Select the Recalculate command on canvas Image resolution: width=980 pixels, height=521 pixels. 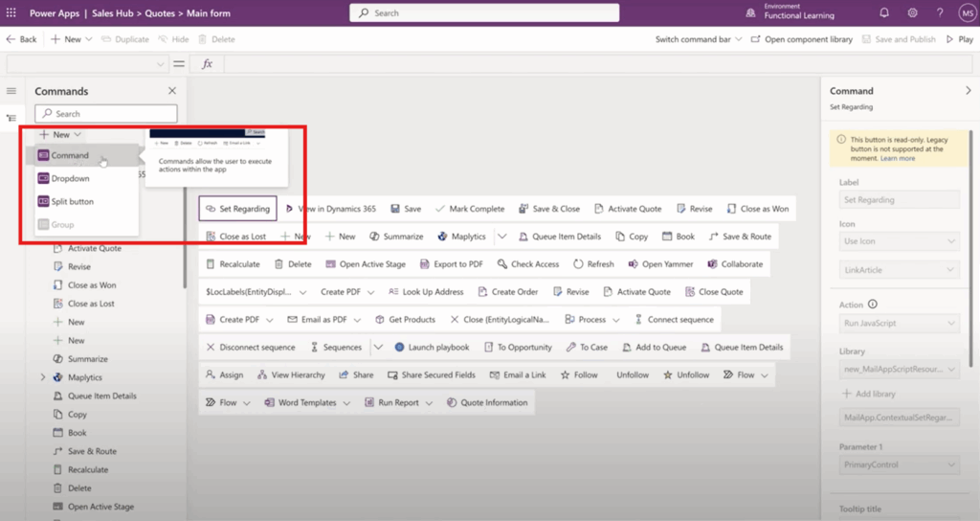(x=234, y=264)
